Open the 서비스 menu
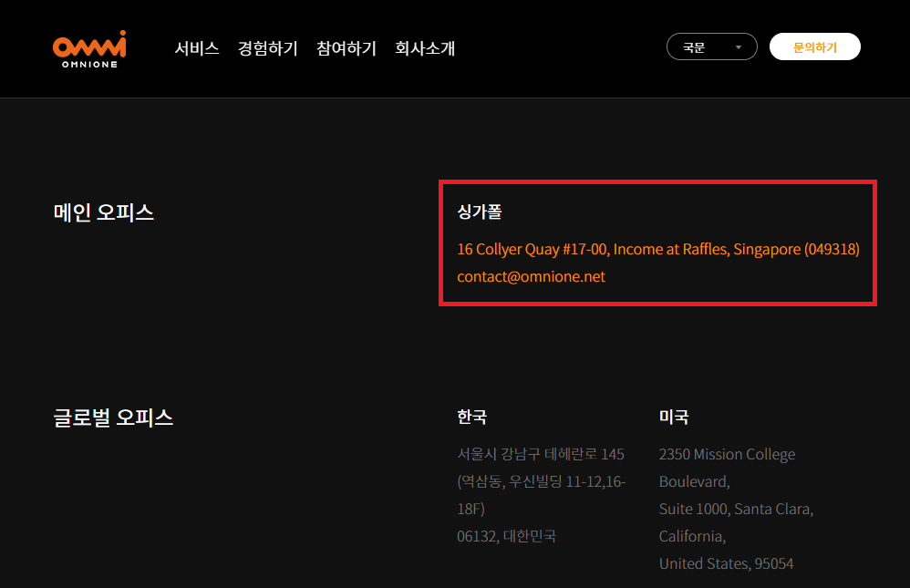This screenshot has width=910, height=588. (x=197, y=48)
